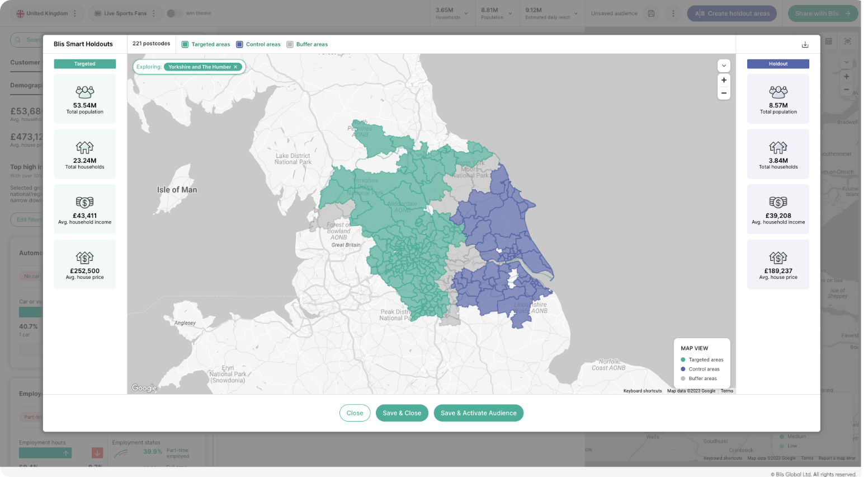Click Targeted areas green legend dot
This screenshot has width=868, height=477.
click(683, 360)
